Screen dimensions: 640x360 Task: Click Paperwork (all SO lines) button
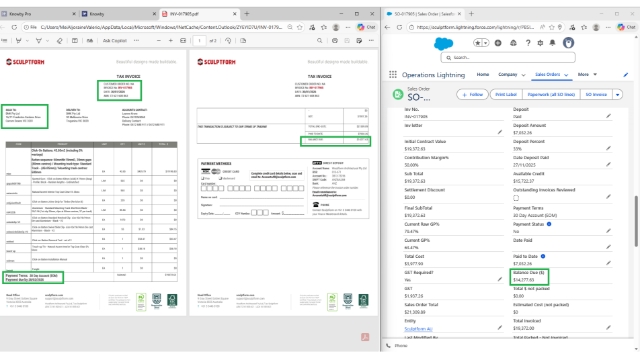tap(551, 94)
